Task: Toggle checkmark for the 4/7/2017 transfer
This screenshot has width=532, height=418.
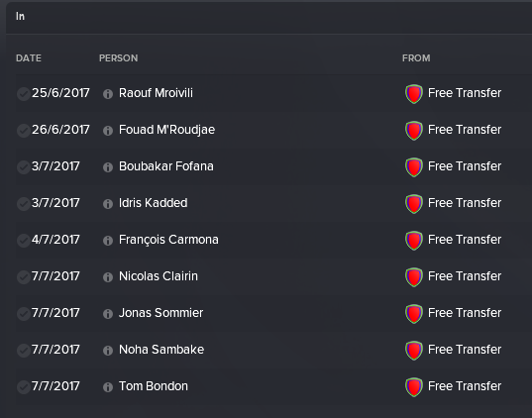Action: point(24,241)
